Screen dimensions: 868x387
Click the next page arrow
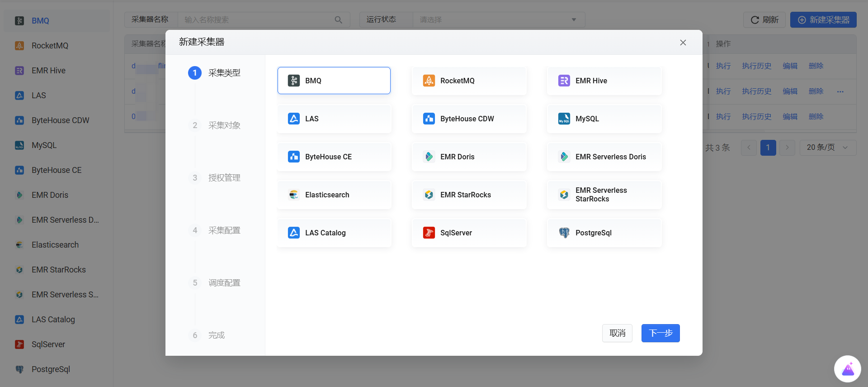pos(787,148)
